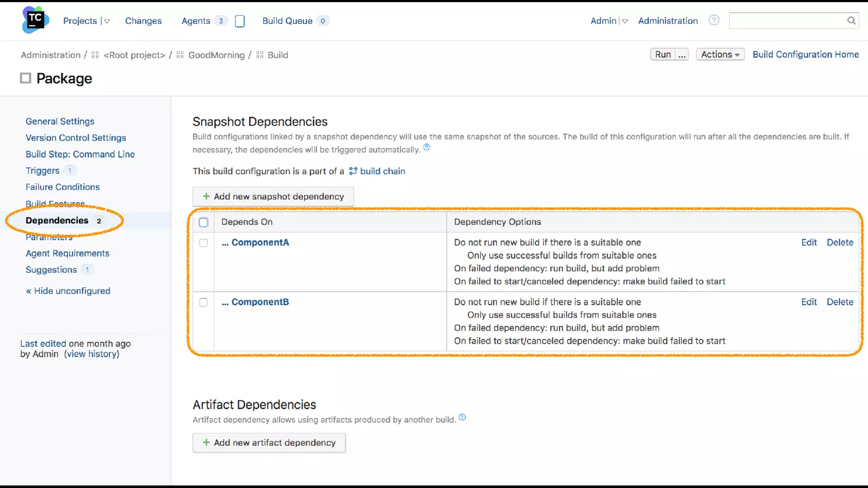Check the ComponentA dependency checkbox
This screenshot has height=488, width=868.
tap(203, 243)
